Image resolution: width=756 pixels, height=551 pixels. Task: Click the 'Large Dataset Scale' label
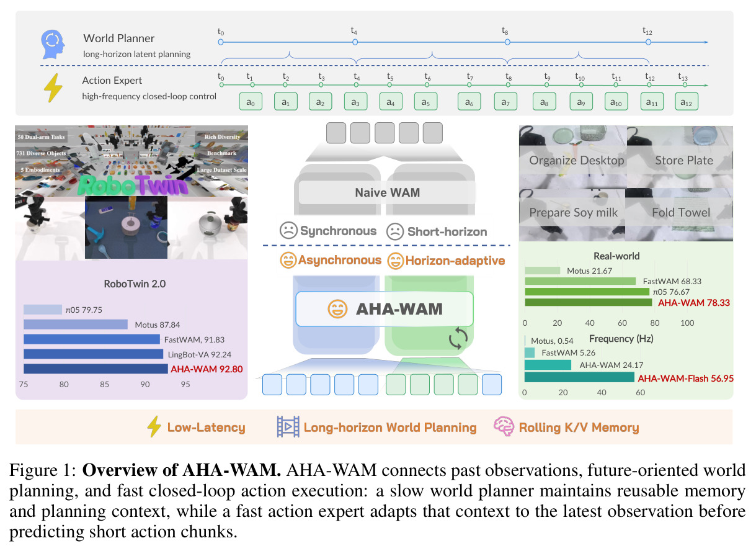pos(222,169)
